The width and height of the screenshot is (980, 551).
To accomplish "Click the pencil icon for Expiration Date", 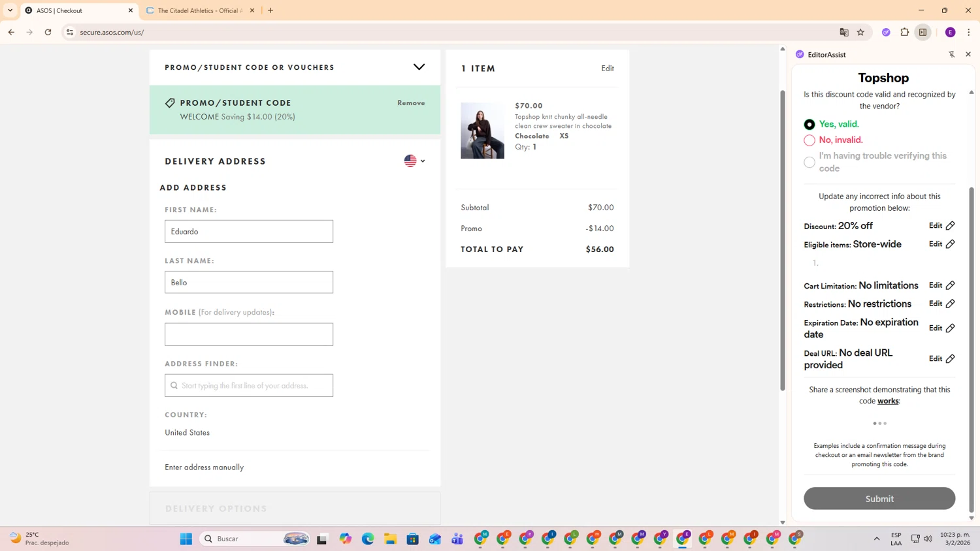I will (951, 328).
